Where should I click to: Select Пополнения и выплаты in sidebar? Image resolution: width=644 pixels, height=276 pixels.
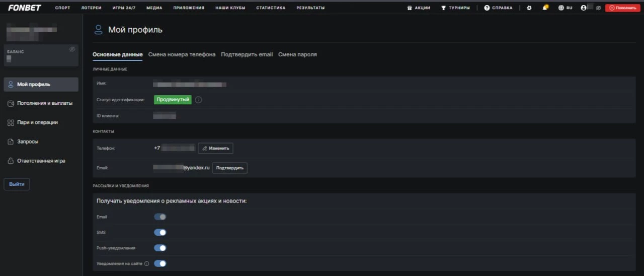pyautogui.click(x=44, y=103)
